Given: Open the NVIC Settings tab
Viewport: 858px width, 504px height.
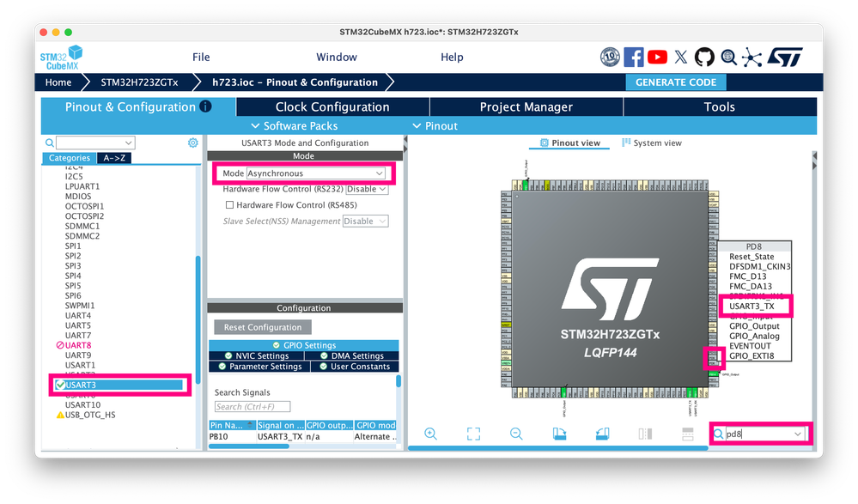Looking at the screenshot, I should tap(257, 355).
